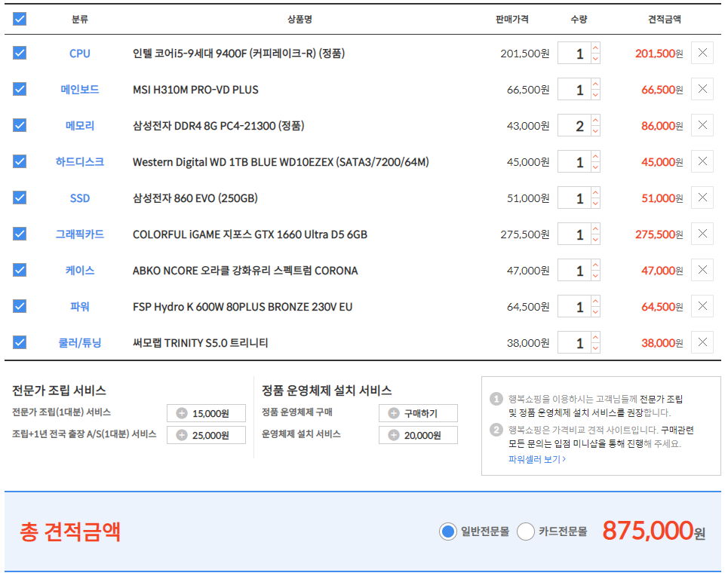Click 구매하기 for genuine OS purchase
This screenshot has width=728, height=579.
(418, 413)
